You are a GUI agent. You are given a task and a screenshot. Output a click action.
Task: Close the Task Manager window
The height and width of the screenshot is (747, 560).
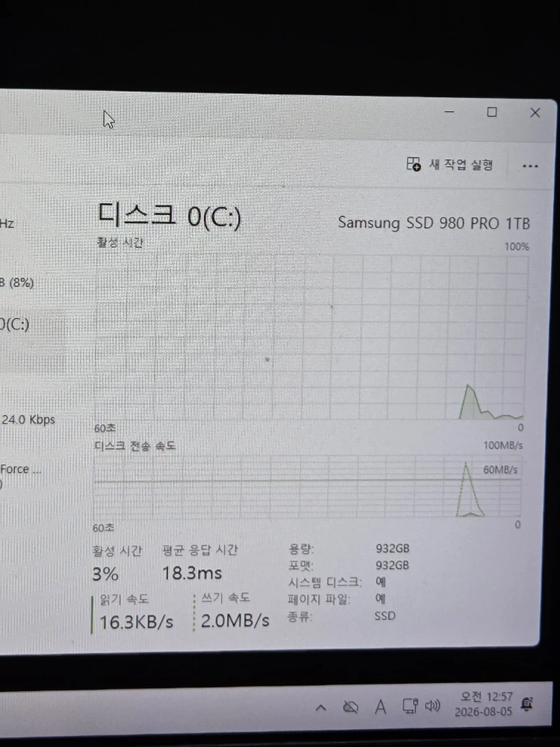pos(535,113)
